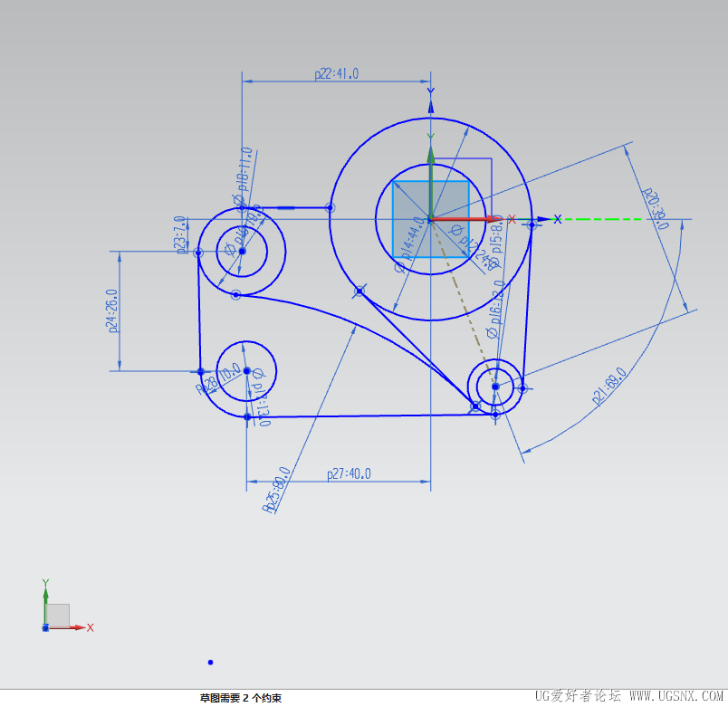The width and height of the screenshot is (728, 707).
Task: Click the stray point below the sketch
Action: tap(211, 662)
